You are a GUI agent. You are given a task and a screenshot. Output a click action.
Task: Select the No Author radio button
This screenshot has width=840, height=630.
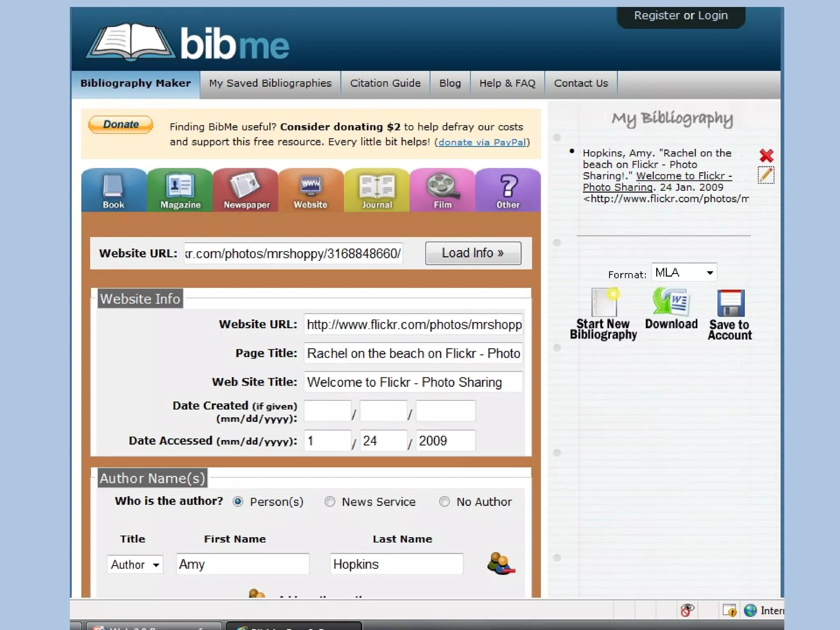(x=444, y=502)
